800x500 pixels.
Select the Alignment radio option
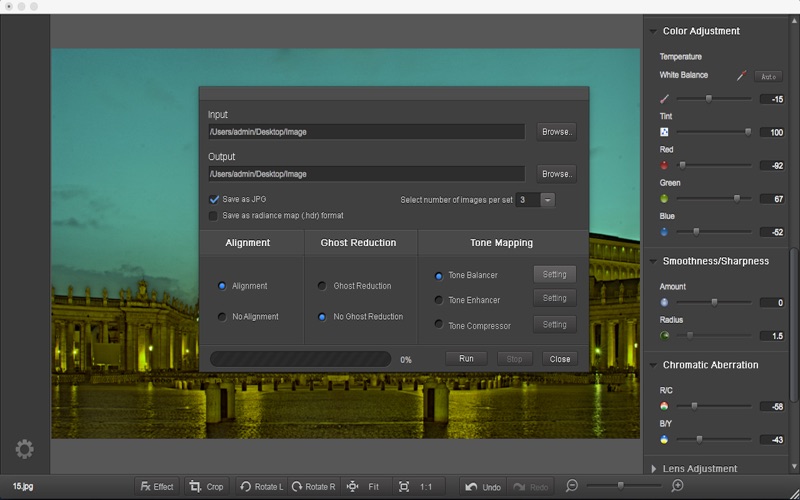pyautogui.click(x=222, y=286)
